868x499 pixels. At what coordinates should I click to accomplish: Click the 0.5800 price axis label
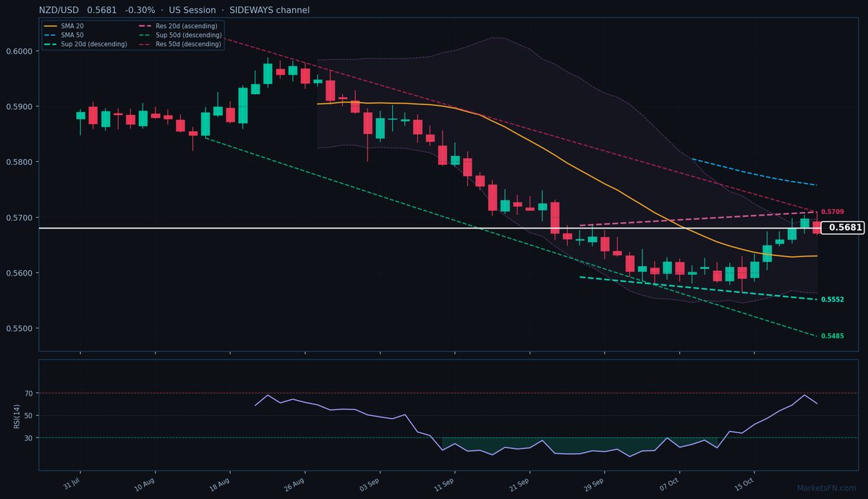(19, 162)
